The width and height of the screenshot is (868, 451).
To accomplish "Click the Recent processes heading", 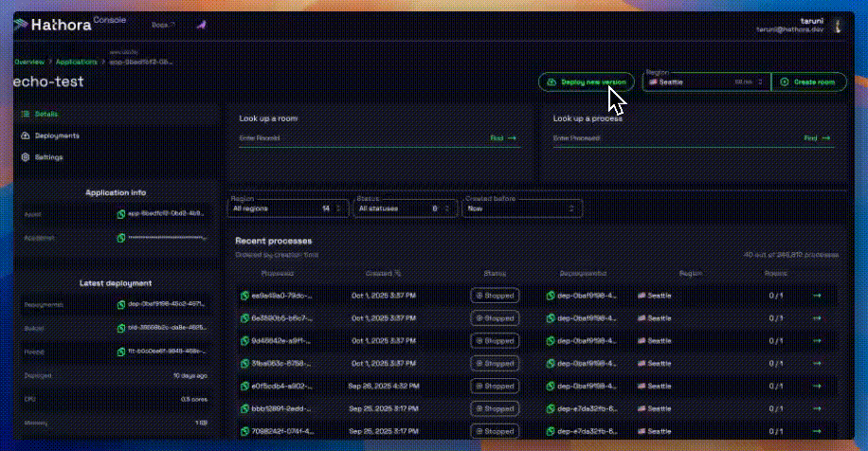I will (274, 241).
